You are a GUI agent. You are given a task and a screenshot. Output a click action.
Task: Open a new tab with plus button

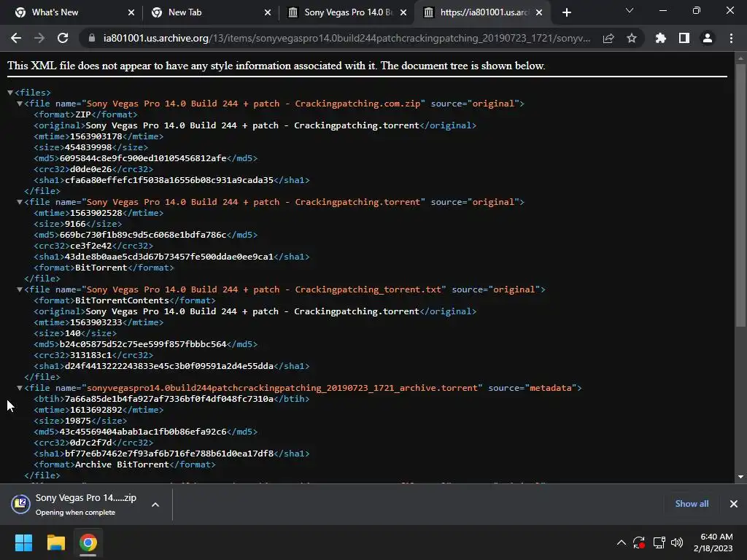566,12
